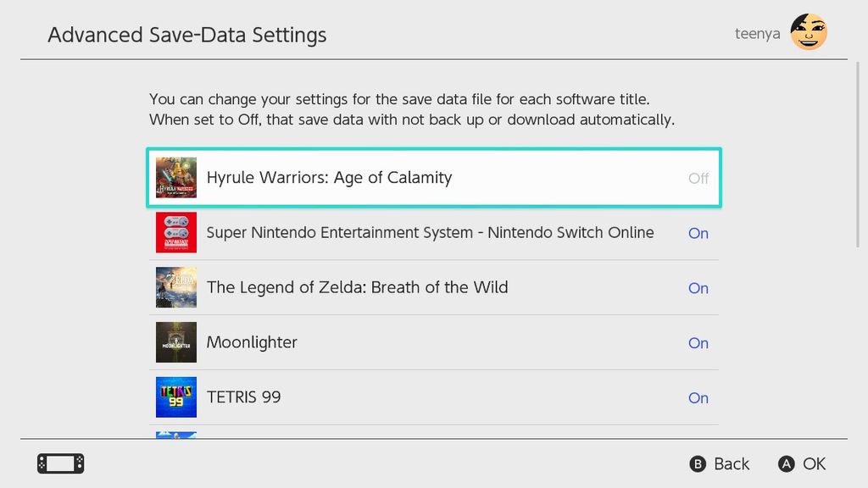The width and height of the screenshot is (868, 488).
Task: Select the teenya username label
Action: (757, 33)
